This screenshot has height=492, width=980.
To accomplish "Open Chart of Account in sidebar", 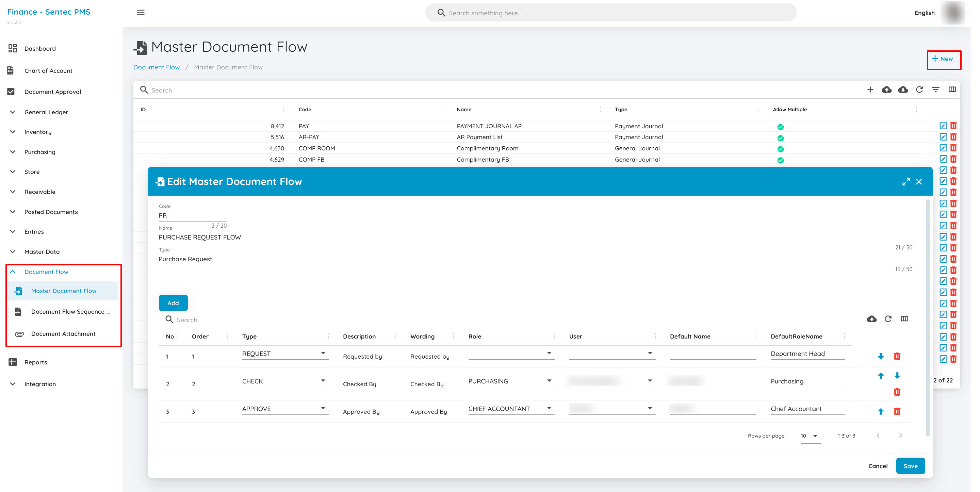I will (x=48, y=71).
